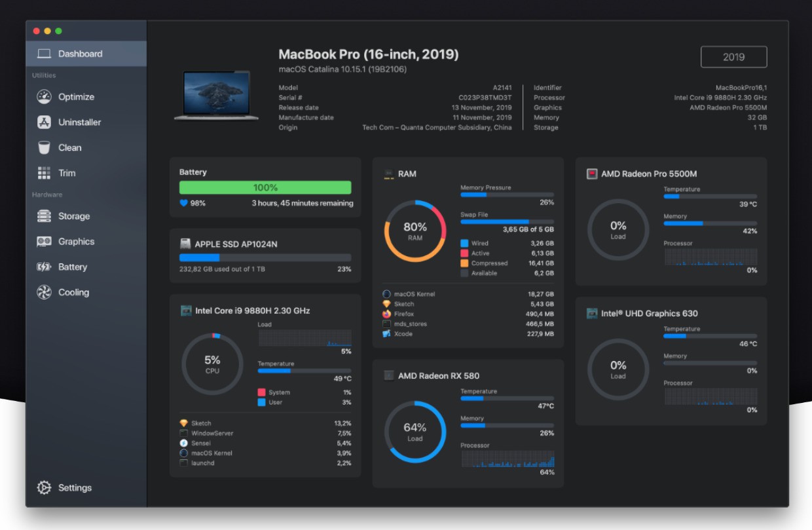Click the CPU Load history graph
Viewport: 812px width, 530px height.
(304, 338)
